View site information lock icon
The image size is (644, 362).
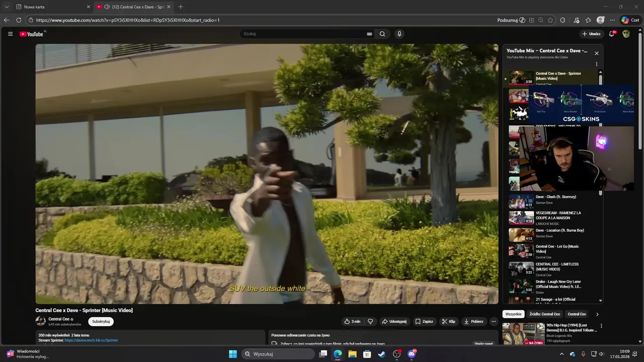[x=31, y=20]
